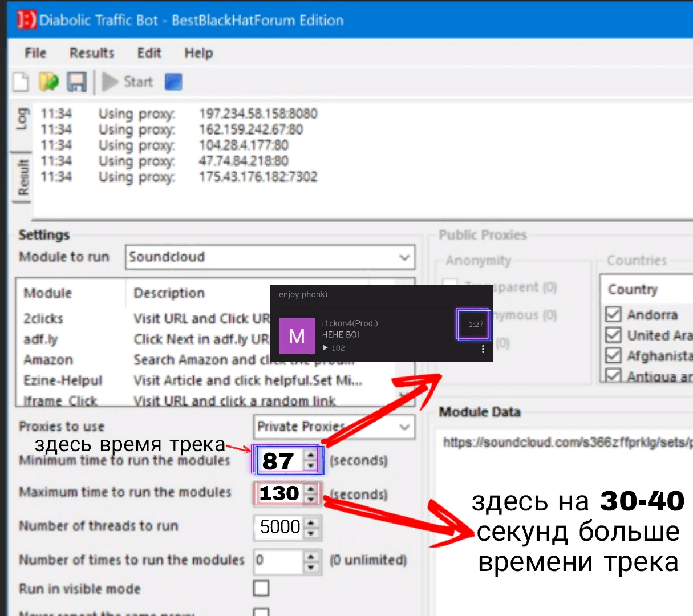Viewport: 693px width, 616px height.
Task: Click the Maximum time field showing 130
Action: coord(279,493)
